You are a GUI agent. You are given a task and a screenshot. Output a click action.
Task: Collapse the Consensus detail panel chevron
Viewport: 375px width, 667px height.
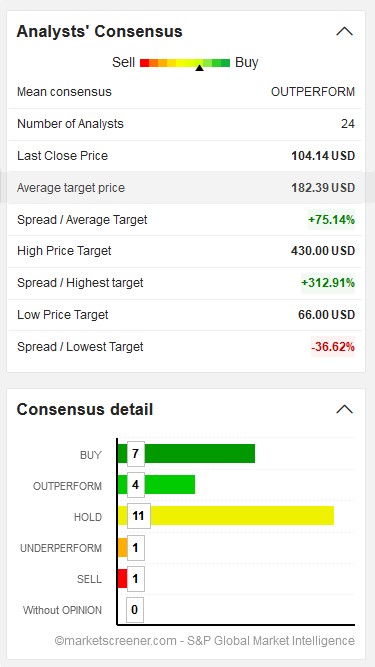click(x=344, y=409)
